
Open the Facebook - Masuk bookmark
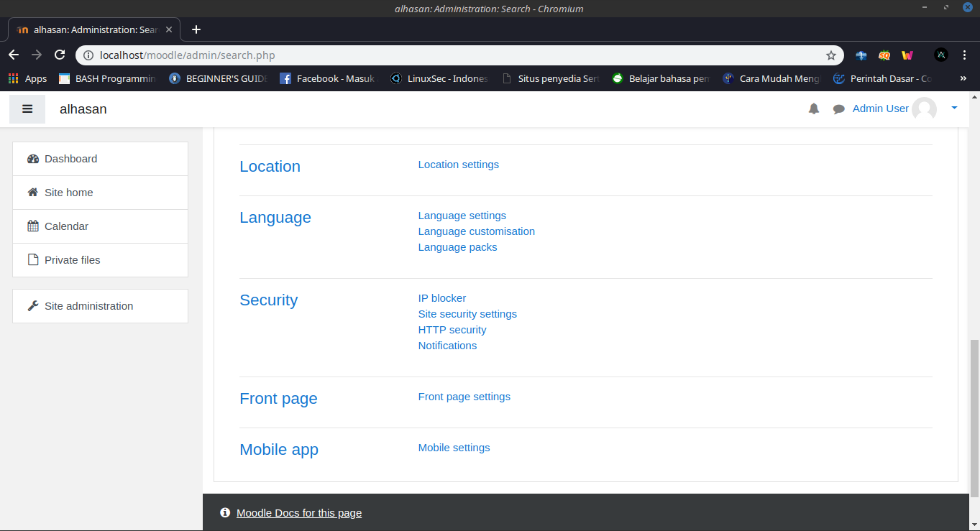327,78
